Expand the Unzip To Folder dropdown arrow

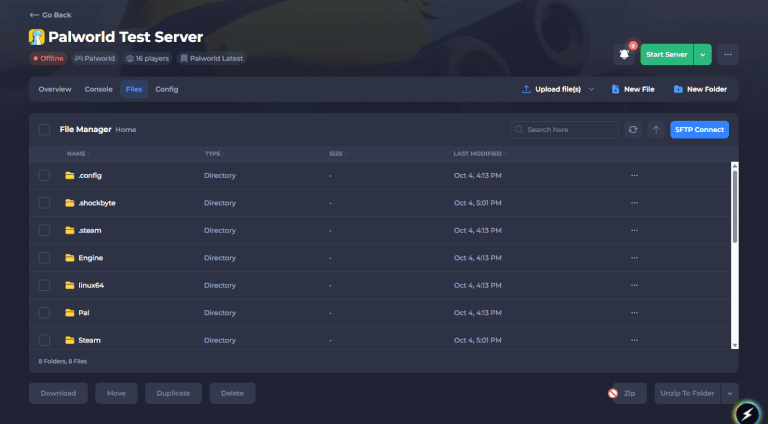[729, 393]
